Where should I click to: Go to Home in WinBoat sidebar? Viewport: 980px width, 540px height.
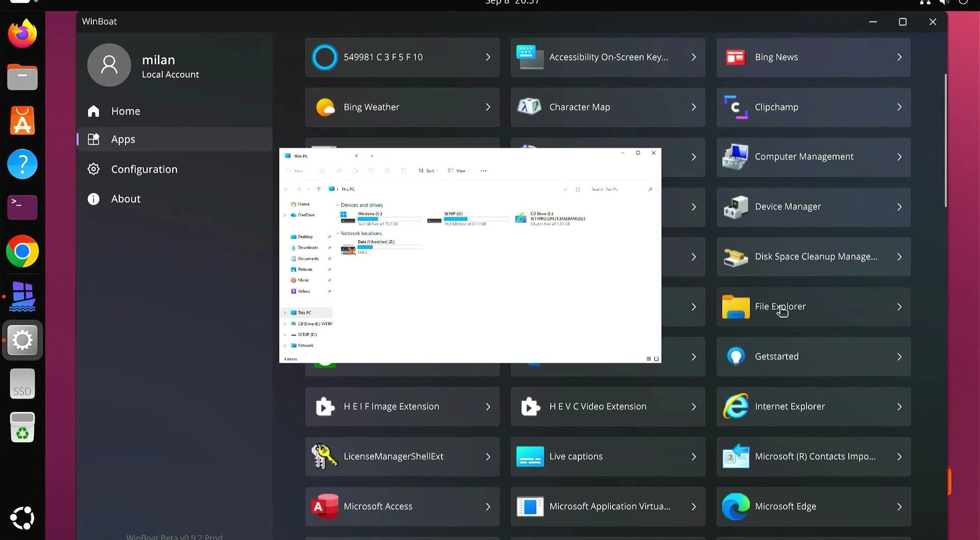click(x=175, y=111)
